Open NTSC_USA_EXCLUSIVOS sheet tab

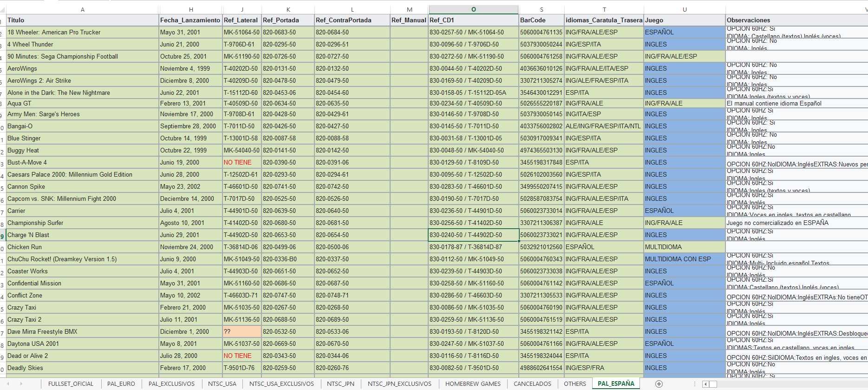[x=281, y=383]
